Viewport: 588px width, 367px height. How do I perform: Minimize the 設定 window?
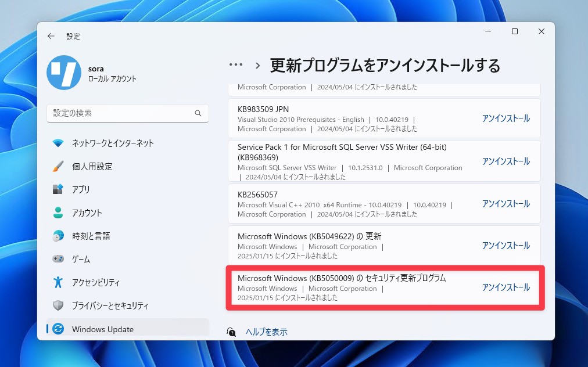[488, 31]
